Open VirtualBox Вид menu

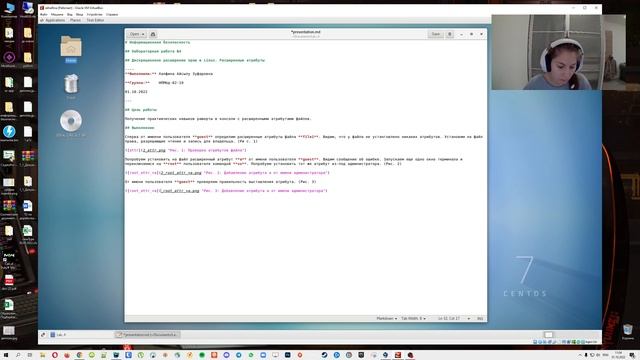[70, 14]
